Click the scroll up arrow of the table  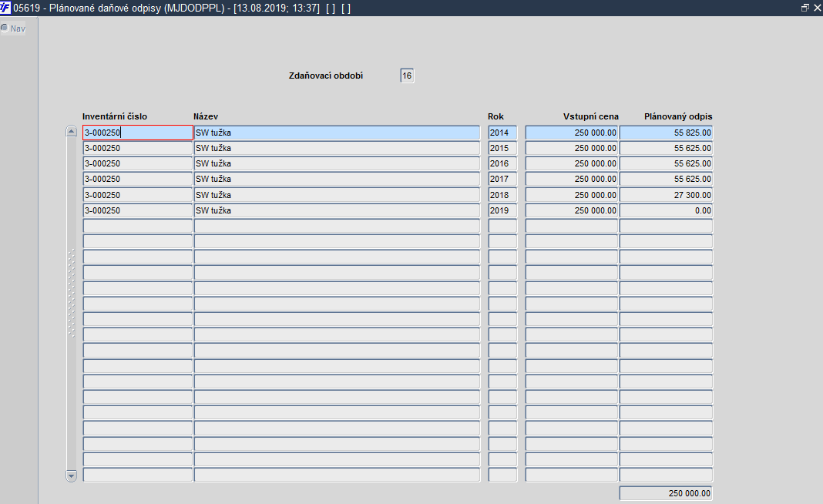pyautogui.click(x=72, y=132)
